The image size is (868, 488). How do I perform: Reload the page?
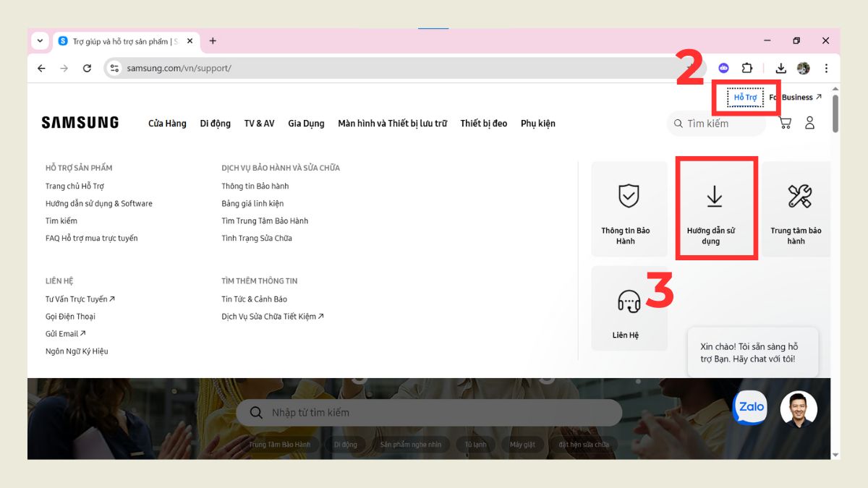click(87, 68)
